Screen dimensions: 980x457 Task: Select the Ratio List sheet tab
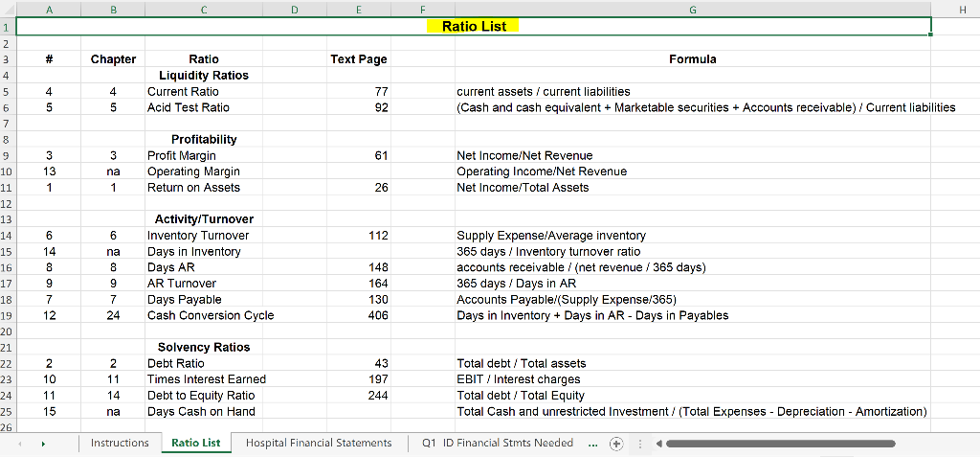click(195, 443)
